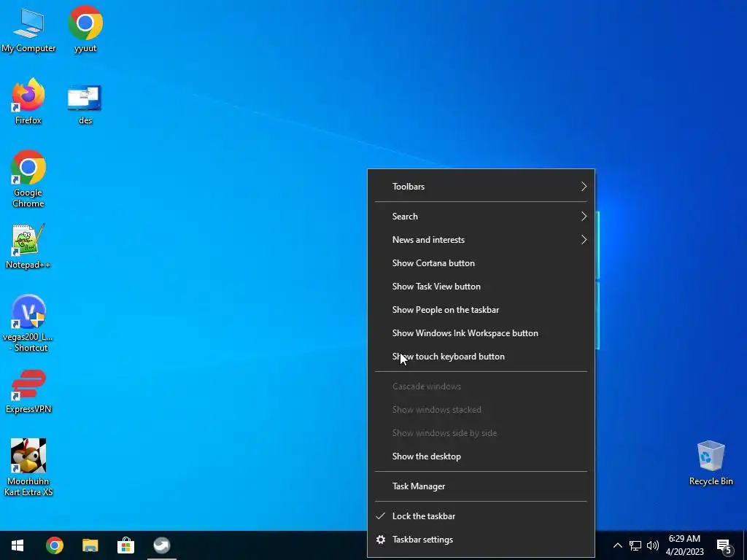The height and width of the screenshot is (560, 747).
Task: Click the taskbar clock showing 6:29 AM
Action: (x=684, y=545)
